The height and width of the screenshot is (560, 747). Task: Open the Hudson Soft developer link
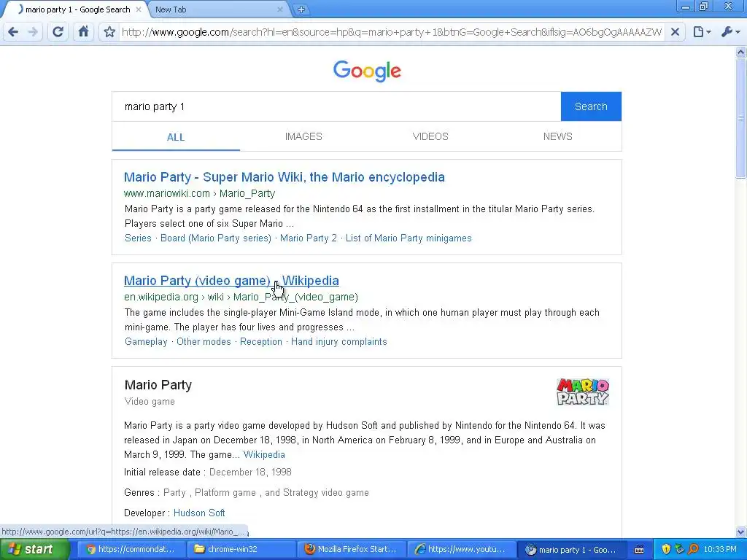point(199,513)
